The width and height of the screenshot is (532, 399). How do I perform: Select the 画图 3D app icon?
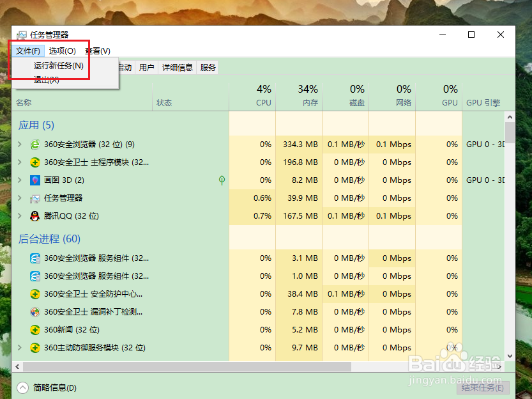[x=34, y=180]
